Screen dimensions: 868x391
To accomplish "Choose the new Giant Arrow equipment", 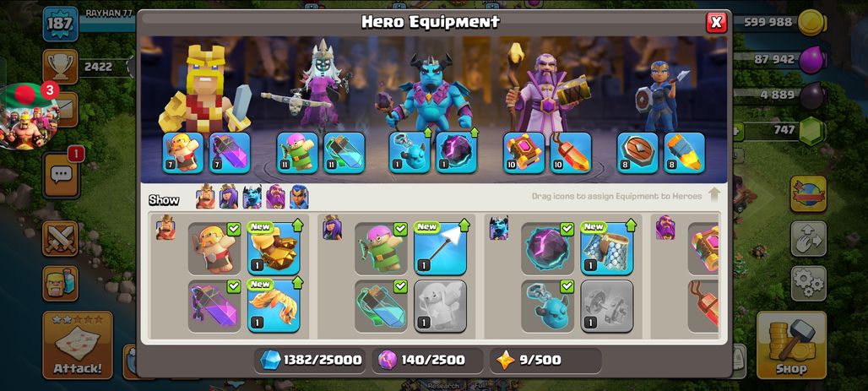I will [440, 248].
